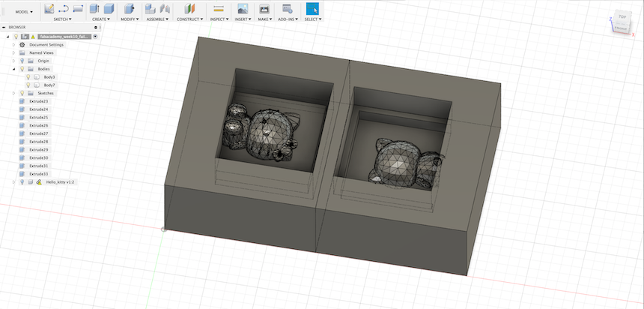Open the MODIFY menu
Image resolution: width=644 pixels, height=309 pixels.
130,19
